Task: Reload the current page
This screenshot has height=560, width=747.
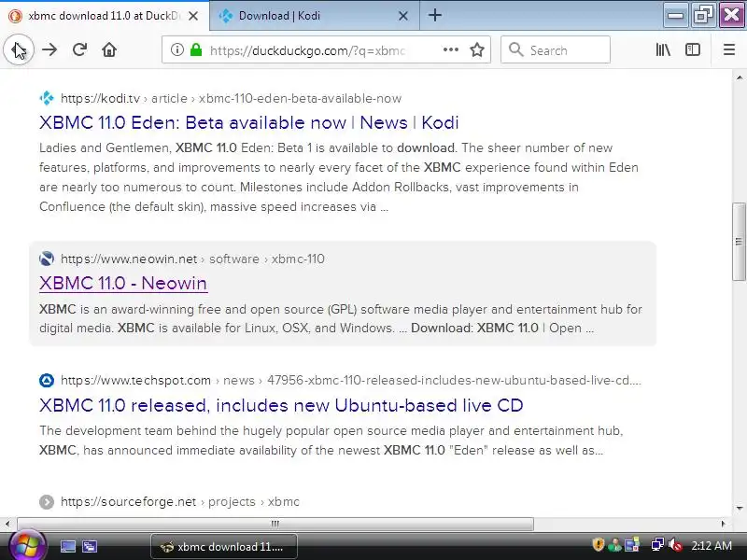Action: click(79, 49)
